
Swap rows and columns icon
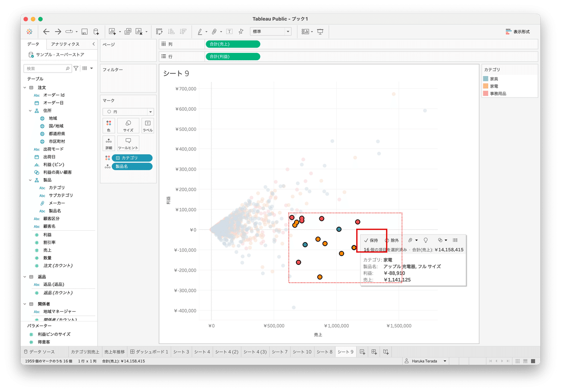click(x=159, y=31)
